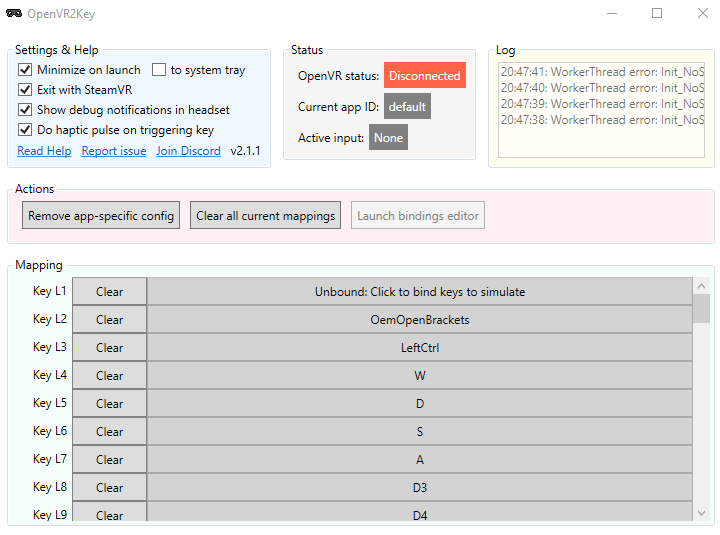Screen dimensions: 720x535
Task: Open the Join Discord link
Action: (188, 151)
